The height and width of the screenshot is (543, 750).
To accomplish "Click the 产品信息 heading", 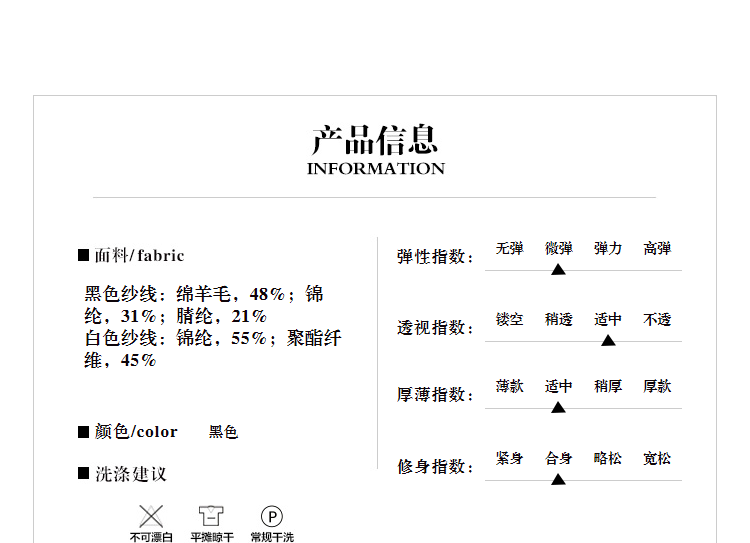I will (375, 140).
